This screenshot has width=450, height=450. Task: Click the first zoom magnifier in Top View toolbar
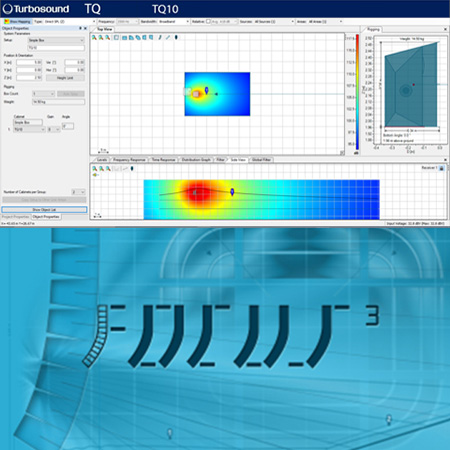point(94,38)
